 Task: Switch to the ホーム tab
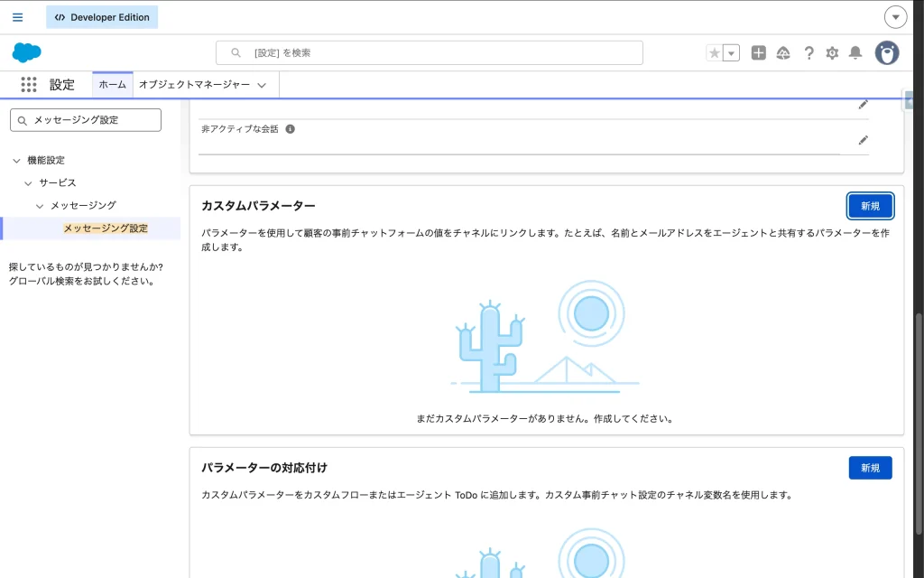112,85
